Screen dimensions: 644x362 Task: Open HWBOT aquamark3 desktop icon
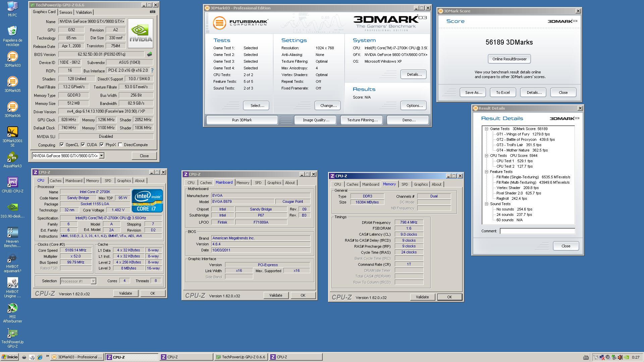tap(12, 262)
